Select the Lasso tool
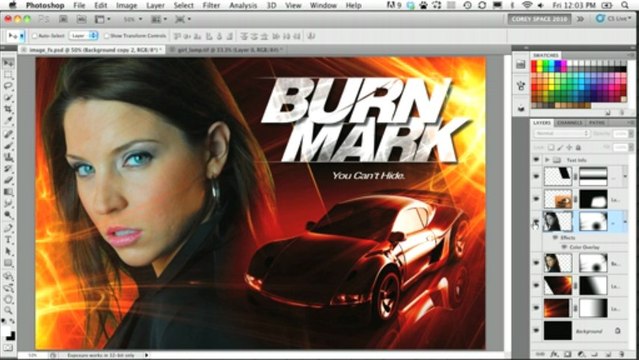The width and height of the screenshot is (639, 360). [8, 86]
